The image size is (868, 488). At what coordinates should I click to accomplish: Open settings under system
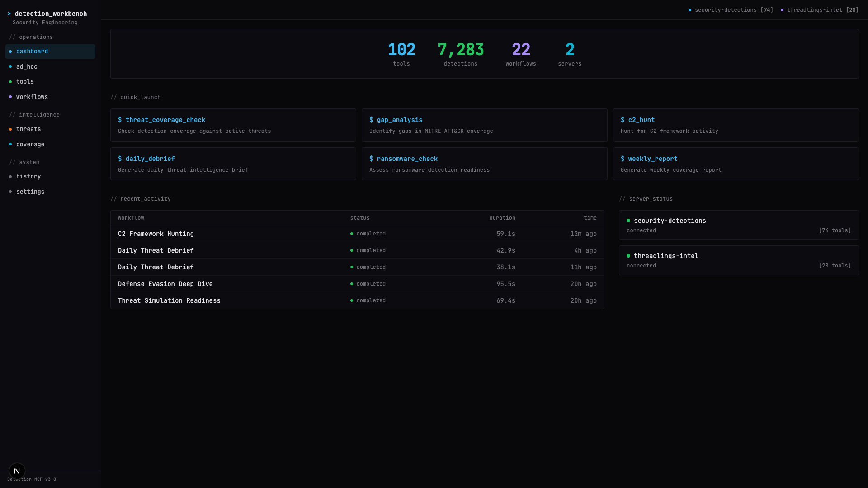point(50,192)
